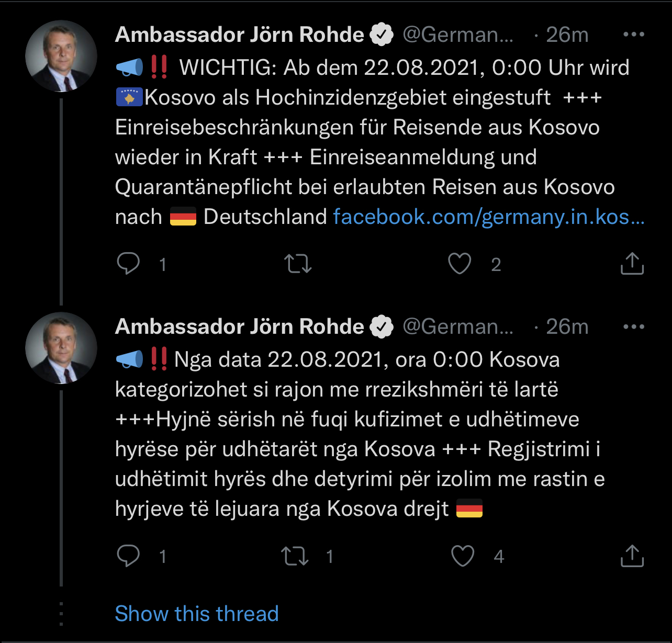
Task: Open the first tweet's 26m timestamp
Action: (x=567, y=35)
